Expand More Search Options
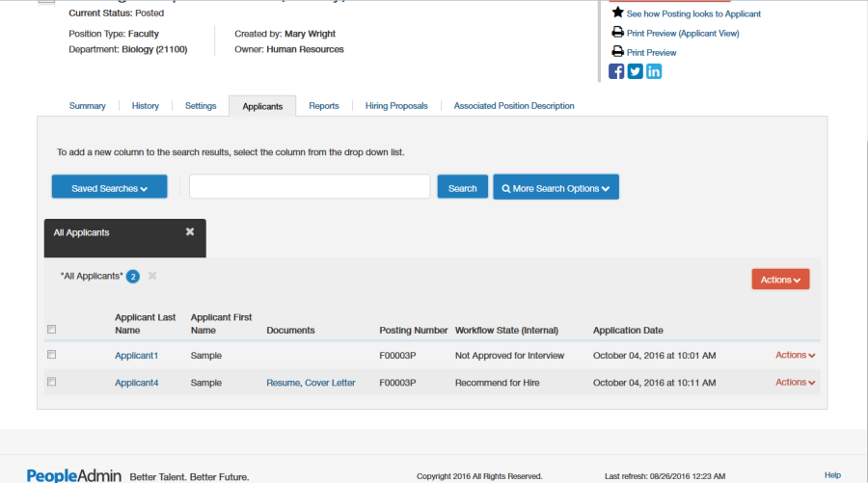The height and width of the screenshot is (483, 868). pos(556,188)
